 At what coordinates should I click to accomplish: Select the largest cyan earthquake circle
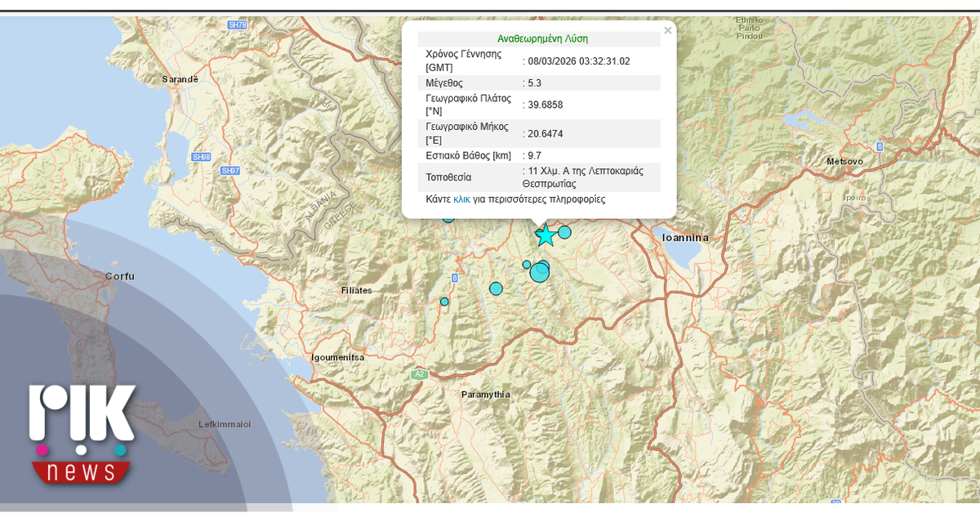[x=539, y=272]
